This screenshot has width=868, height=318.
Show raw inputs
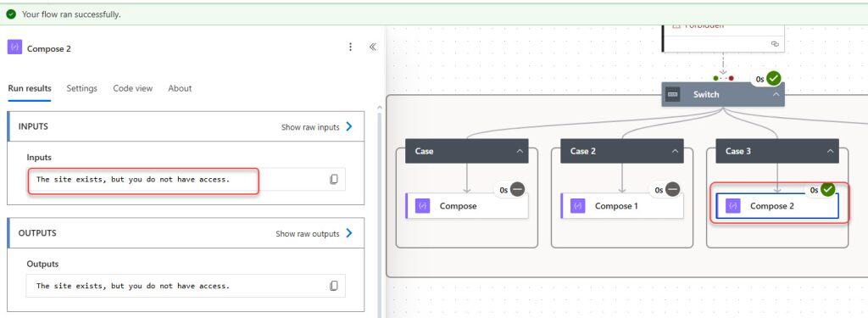coord(317,127)
